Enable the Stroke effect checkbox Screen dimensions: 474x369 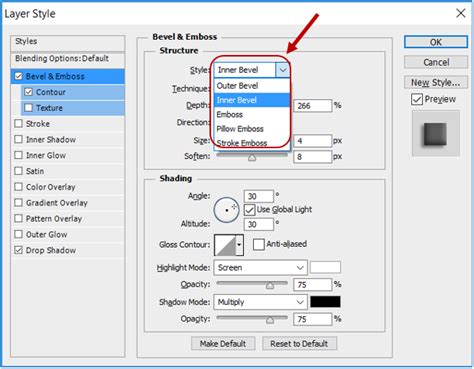(19, 124)
